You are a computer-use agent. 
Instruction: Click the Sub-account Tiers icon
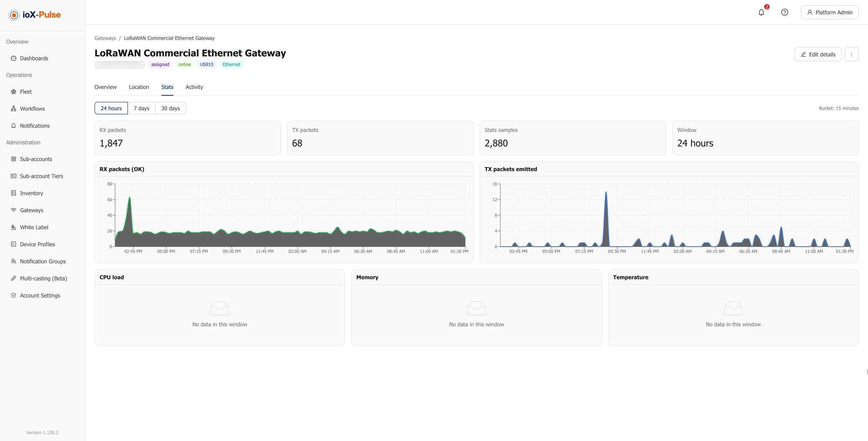point(13,176)
